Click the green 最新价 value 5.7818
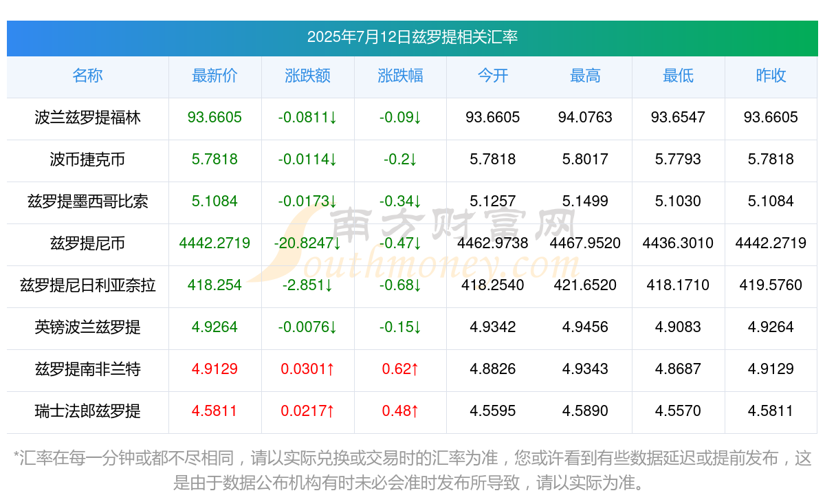 coord(214,160)
